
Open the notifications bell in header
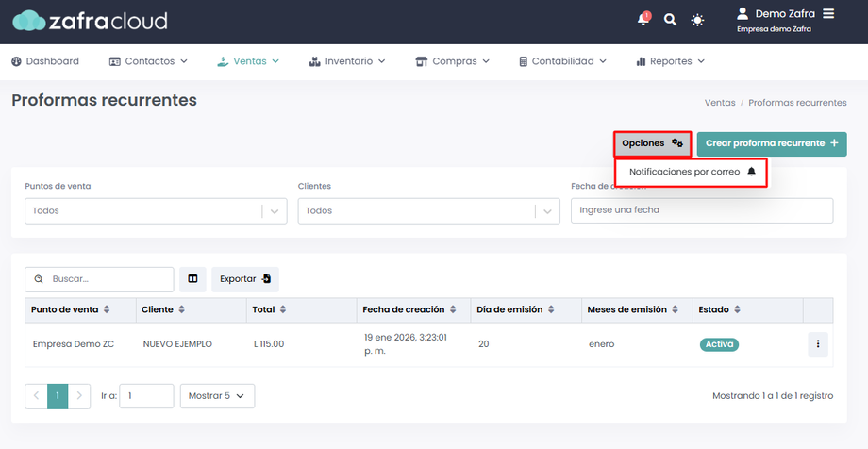coord(643,19)
